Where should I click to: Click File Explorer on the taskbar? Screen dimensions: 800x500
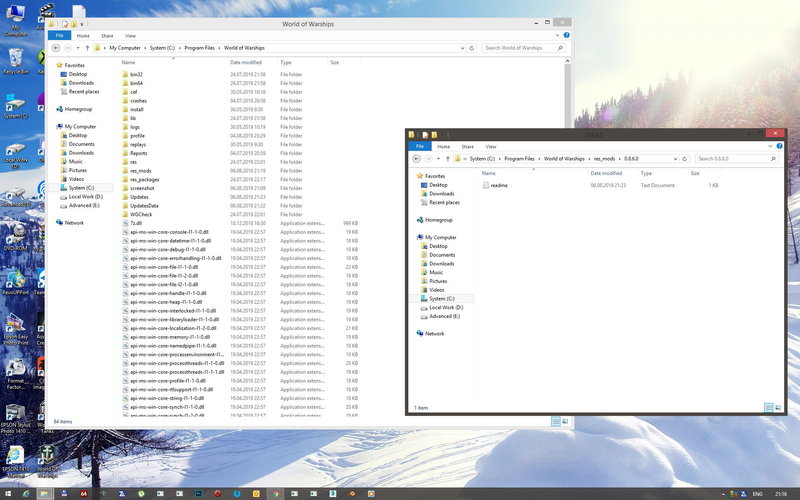point(44,494)
